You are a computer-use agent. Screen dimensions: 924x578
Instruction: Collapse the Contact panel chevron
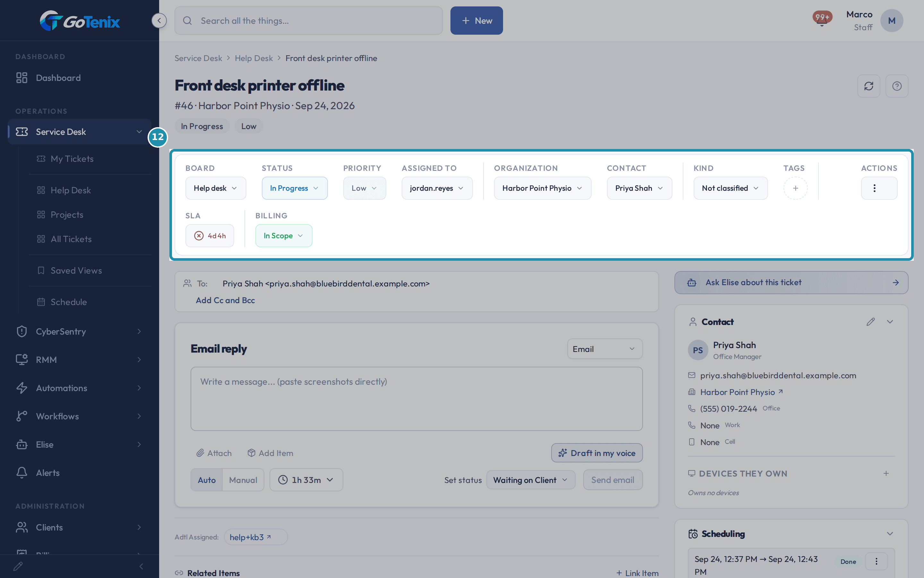coord(890,322)
